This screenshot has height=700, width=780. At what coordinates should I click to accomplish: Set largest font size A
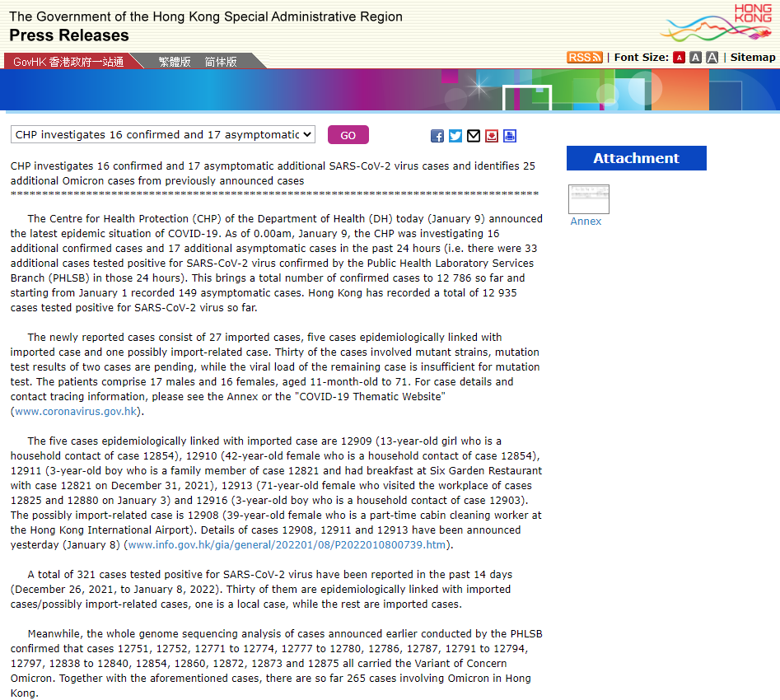click(x=712, y=58)
